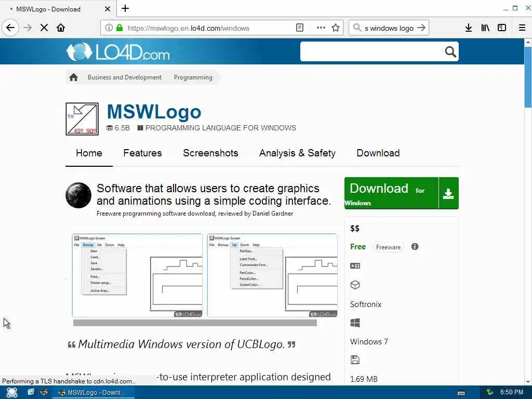Click the info icon beside Freeware

pos(415,247)
